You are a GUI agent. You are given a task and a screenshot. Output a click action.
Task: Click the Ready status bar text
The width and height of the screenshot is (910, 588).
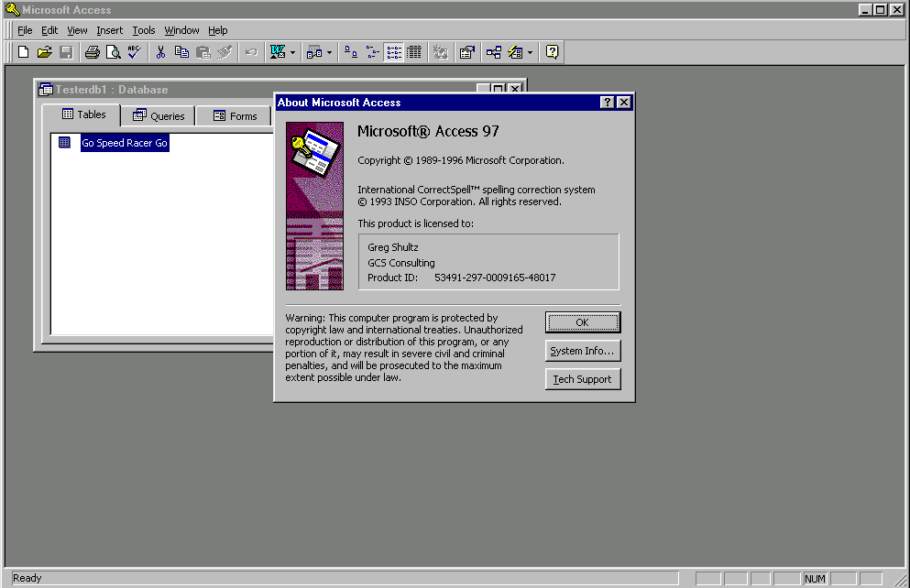(27, 578)
